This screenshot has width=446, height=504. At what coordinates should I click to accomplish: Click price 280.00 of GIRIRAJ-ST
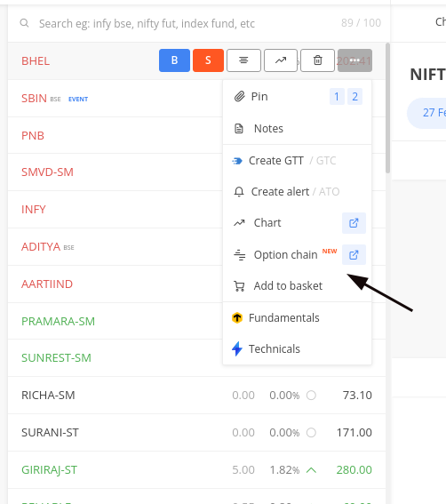tap(354, 470)
